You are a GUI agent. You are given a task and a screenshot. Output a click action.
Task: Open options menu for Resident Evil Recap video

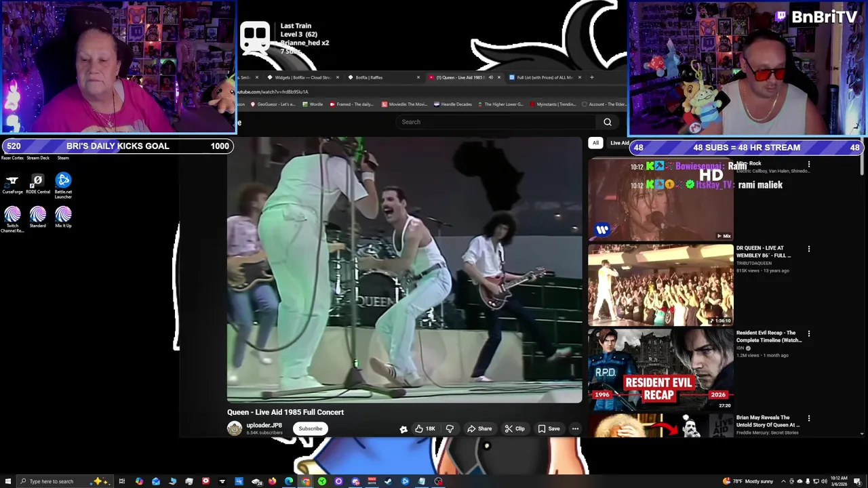(x=808, y=334)
